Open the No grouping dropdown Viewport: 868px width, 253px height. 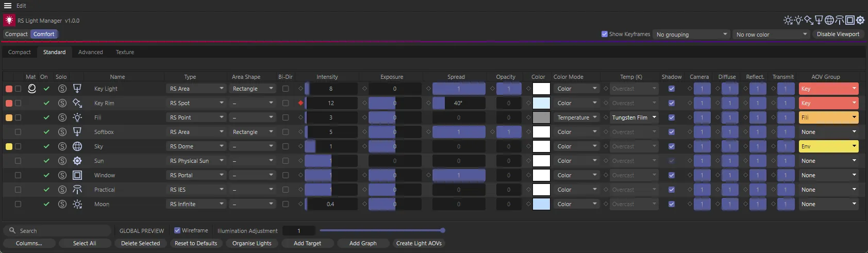tap(692, 35)
